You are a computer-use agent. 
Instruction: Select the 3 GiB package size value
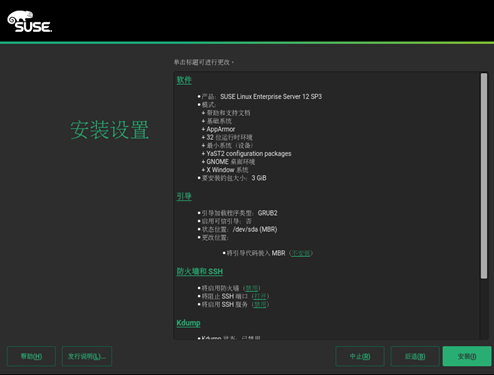(259, 178)
